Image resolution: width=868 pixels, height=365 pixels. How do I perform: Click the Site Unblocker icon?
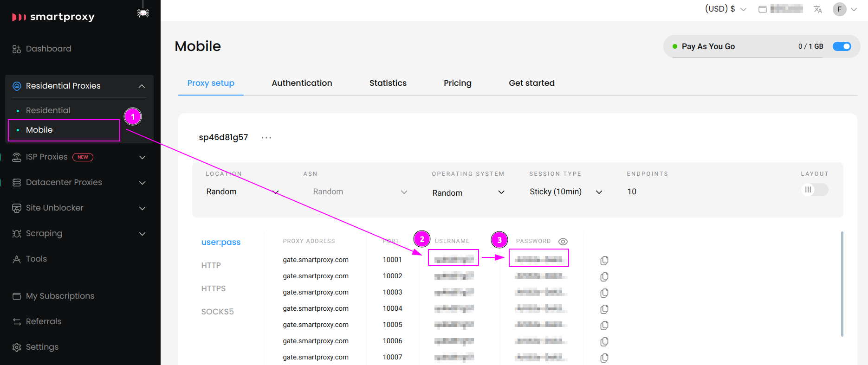(17, 208)
